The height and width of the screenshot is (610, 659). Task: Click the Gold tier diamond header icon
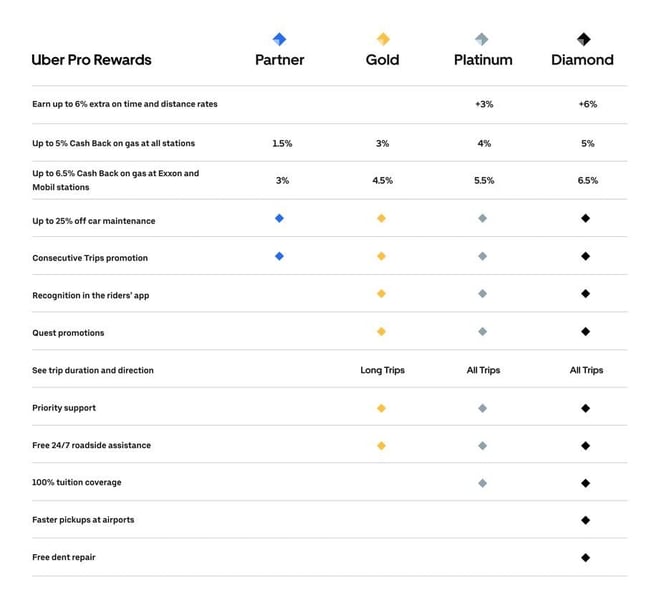tap(383, 39)
